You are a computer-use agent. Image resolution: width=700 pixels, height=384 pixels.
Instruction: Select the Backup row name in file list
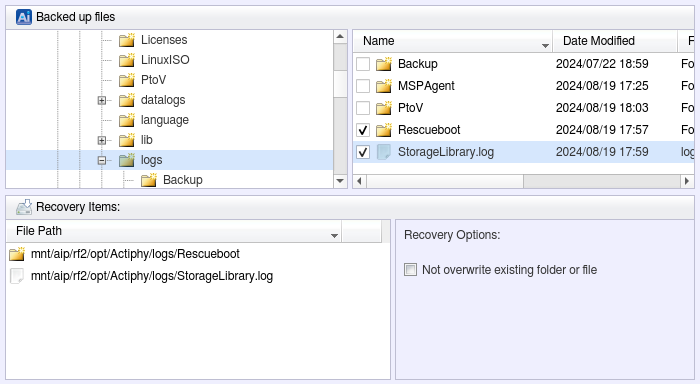pos(418,64)
